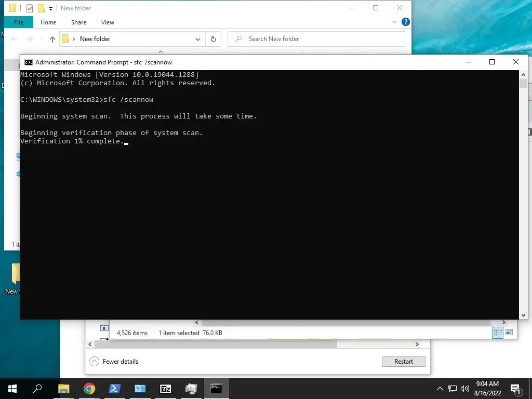Switch to Details view in background Explorer window
Image resolution: width=532 pixels, height=399 pixels.
point(498,333)
